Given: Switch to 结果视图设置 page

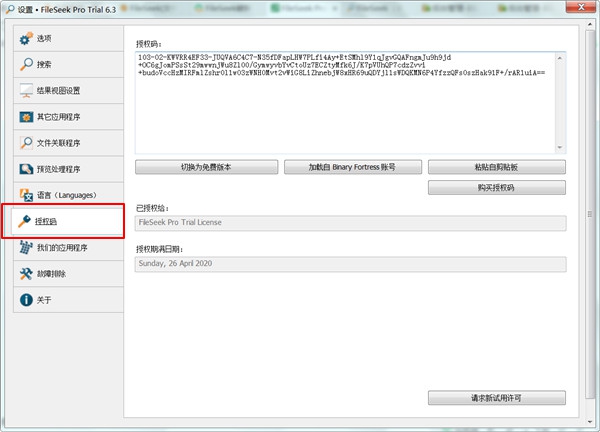Looking at the screenshot, I should (68, 91).
